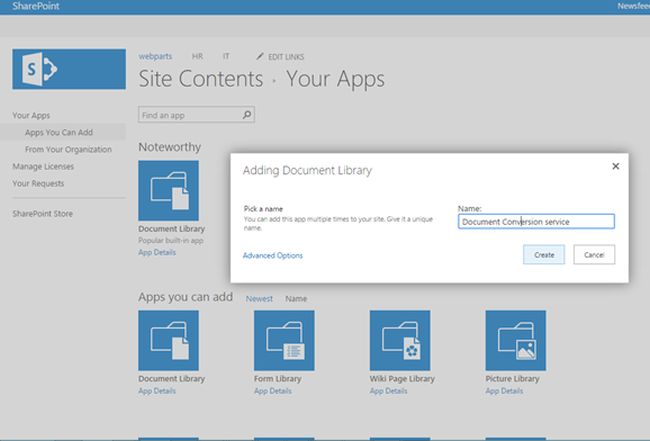Click Document Library title under Noteworthy
This screenshot has width=650, height=441.
pyautogui.click(x=172, y=229)
